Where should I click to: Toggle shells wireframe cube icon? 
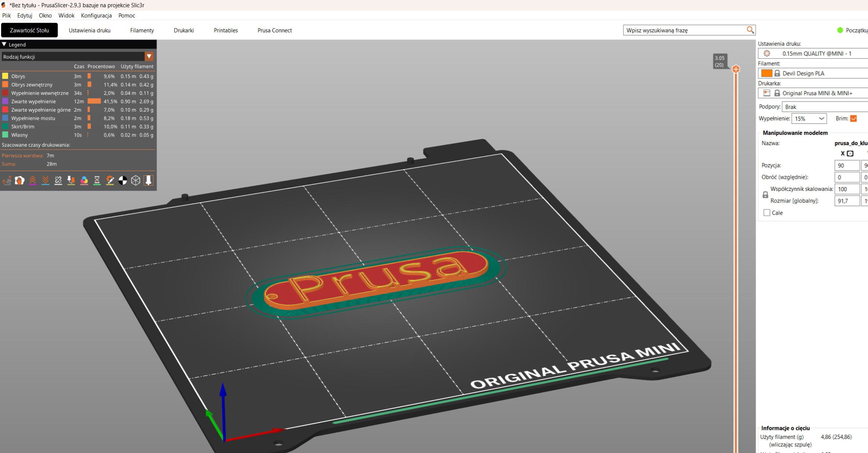135,181
